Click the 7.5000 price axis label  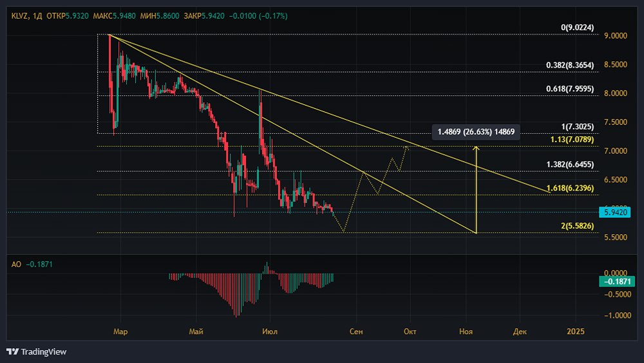click(615, 122)
